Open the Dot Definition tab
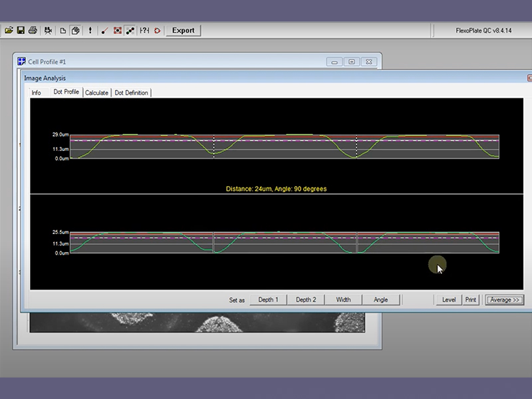The width and height of the screenshot is (532, 399). pyautogui.click(x=132, y=92)
